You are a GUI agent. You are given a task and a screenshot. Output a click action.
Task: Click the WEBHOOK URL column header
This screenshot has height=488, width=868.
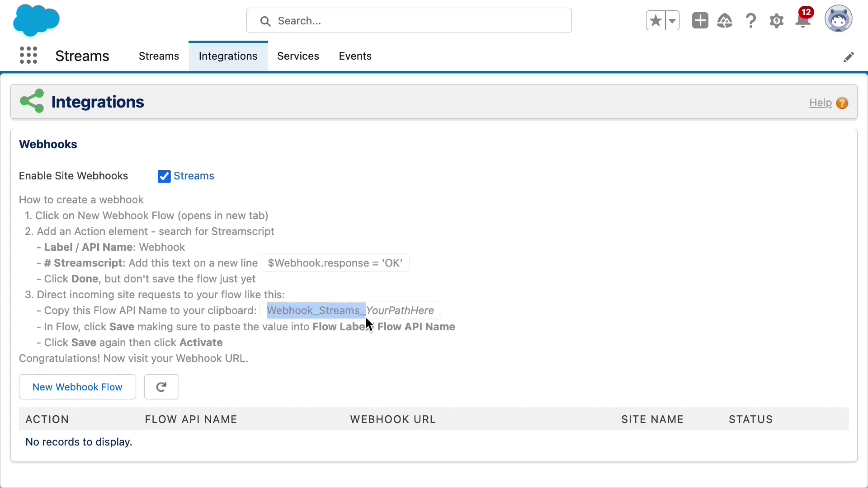[x=393, y=419]
